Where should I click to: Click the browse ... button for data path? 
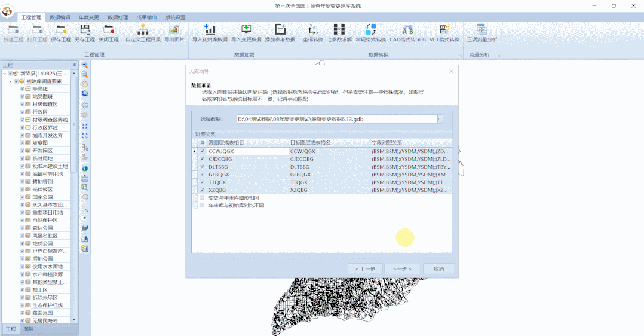pos(440,119)
